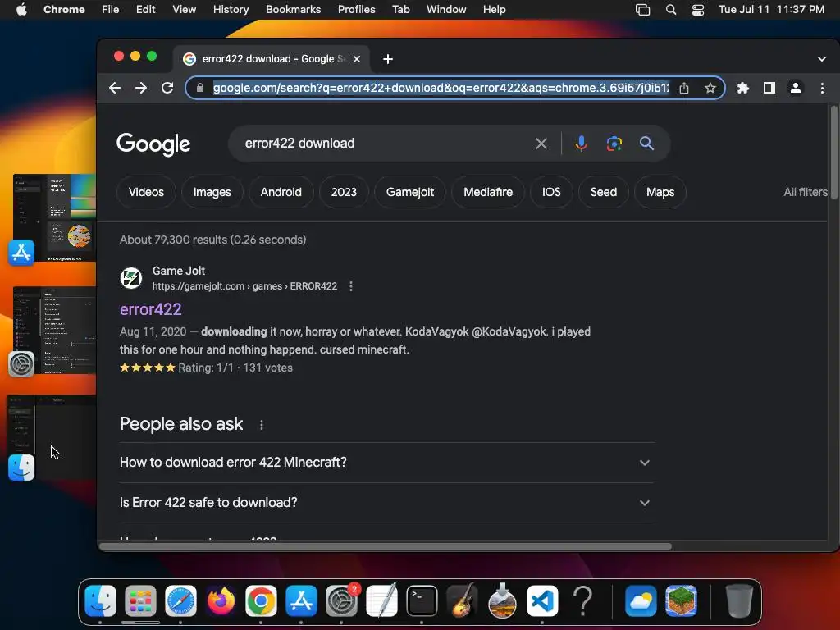Filter results by Images
The width and height of the screenshot is (840, 630).
pos(212,192)
